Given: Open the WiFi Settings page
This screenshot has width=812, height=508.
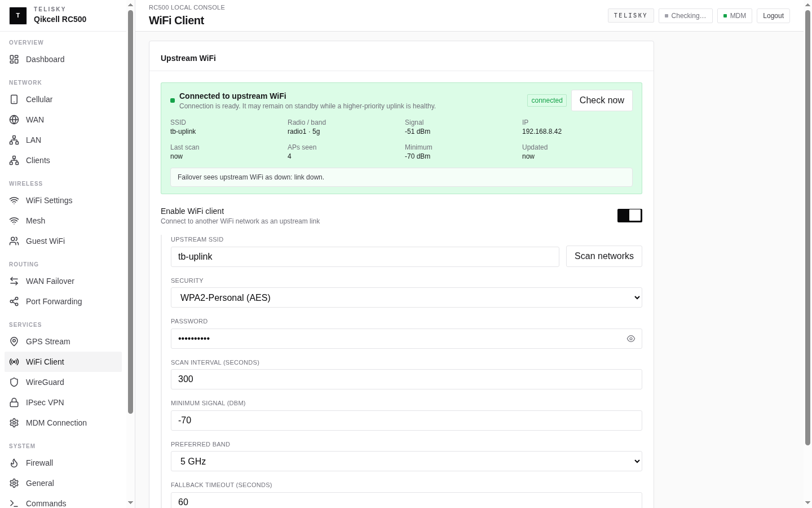Looking at the screenshot, I should point(63,200).
